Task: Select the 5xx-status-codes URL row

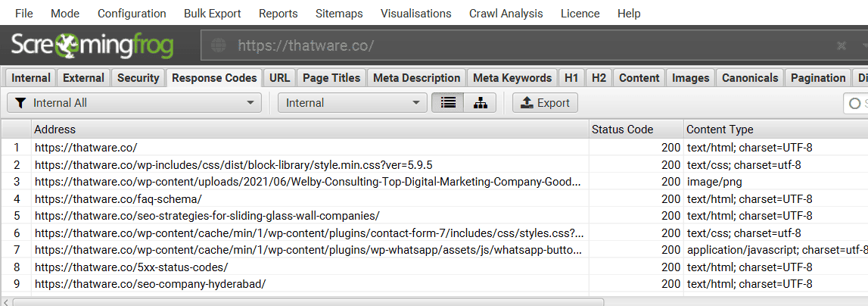Action: coord(310,267)
